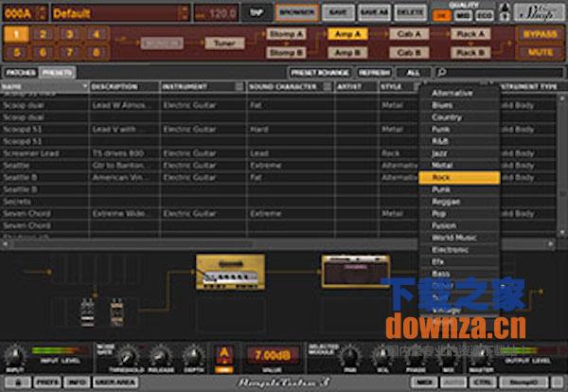Open the Custom Shop logo button
Image resolution: width=568 pixels, height=392 pixels.
point(539,13)
